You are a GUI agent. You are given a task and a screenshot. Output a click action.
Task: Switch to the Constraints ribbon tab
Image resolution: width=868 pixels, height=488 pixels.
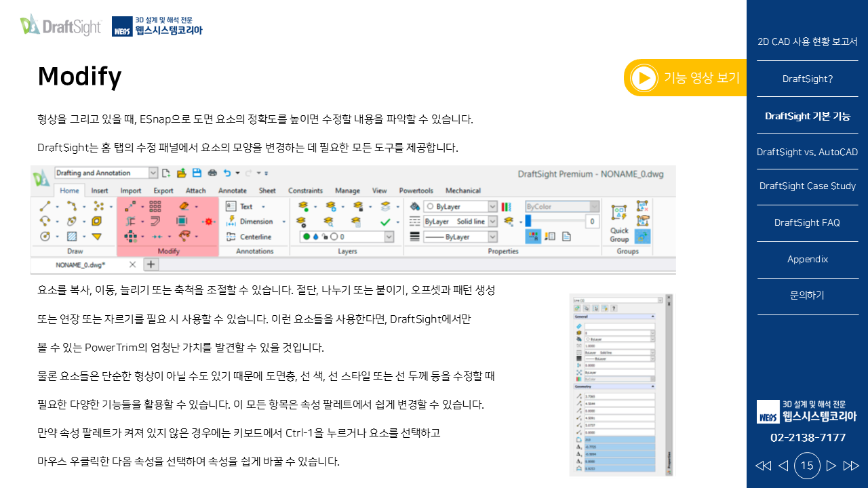[305, 190]
